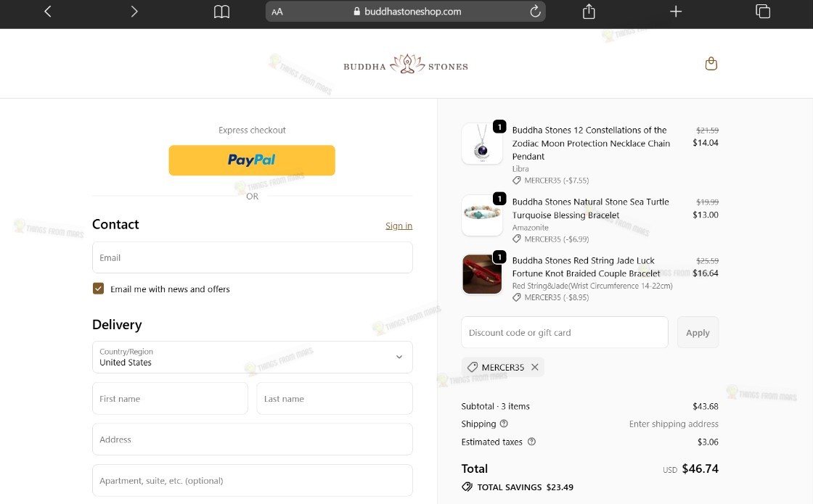Click the Zodiac Moon necklace thumbnail
Screen dimensions: 813x504
[x=482, y=144]
